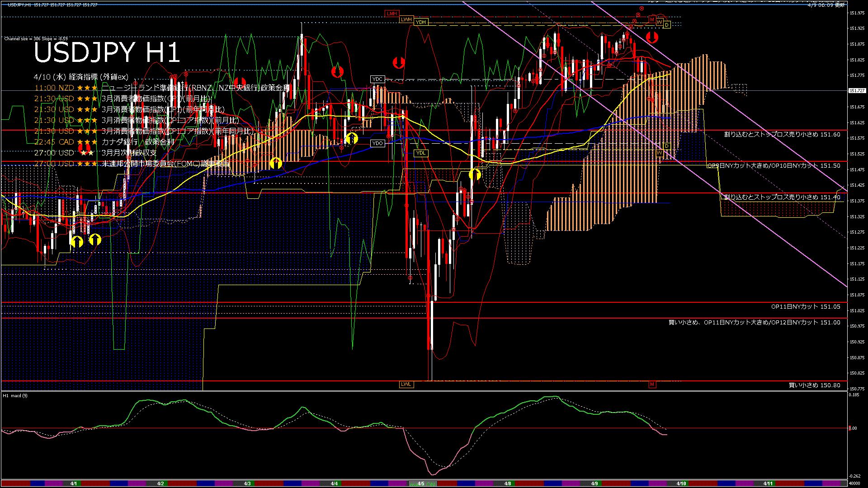868x488 pixels.
Task: Click the MACD 0.185 axis value
Action: click(x=854, y=395)
